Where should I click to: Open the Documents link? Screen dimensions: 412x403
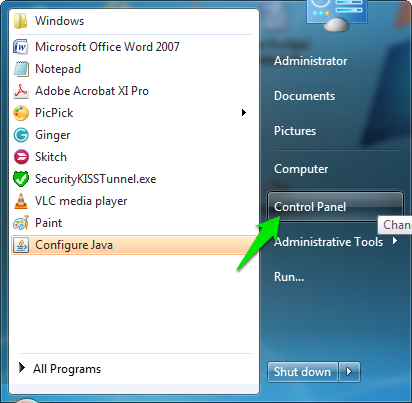tap(304, 96)
